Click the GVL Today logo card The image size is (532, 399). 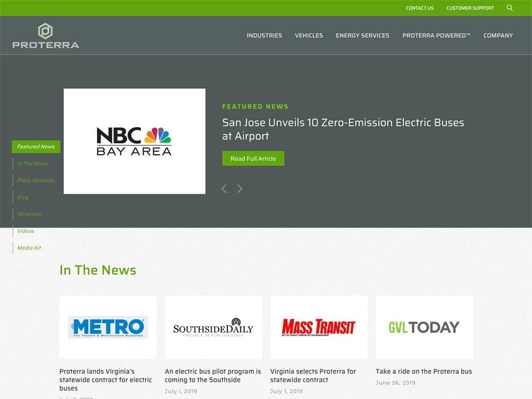tap(424, 327)
